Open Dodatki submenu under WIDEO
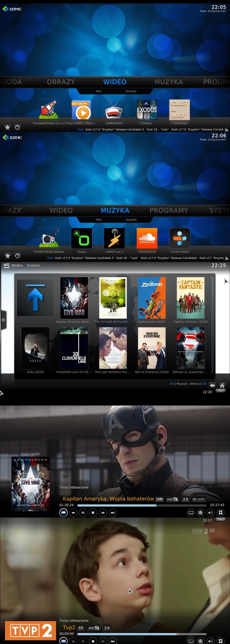The image size is (230, 644). [131, 91]
